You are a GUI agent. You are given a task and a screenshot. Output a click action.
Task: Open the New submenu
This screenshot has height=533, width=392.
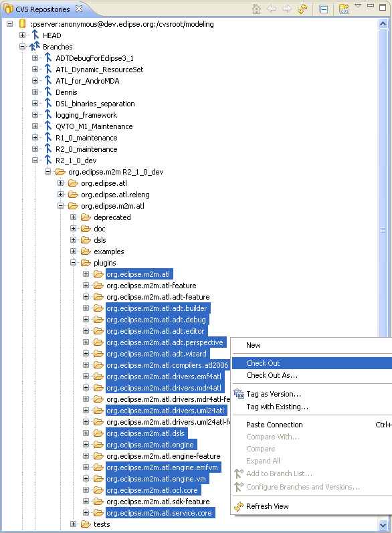(x=312, y=345)
